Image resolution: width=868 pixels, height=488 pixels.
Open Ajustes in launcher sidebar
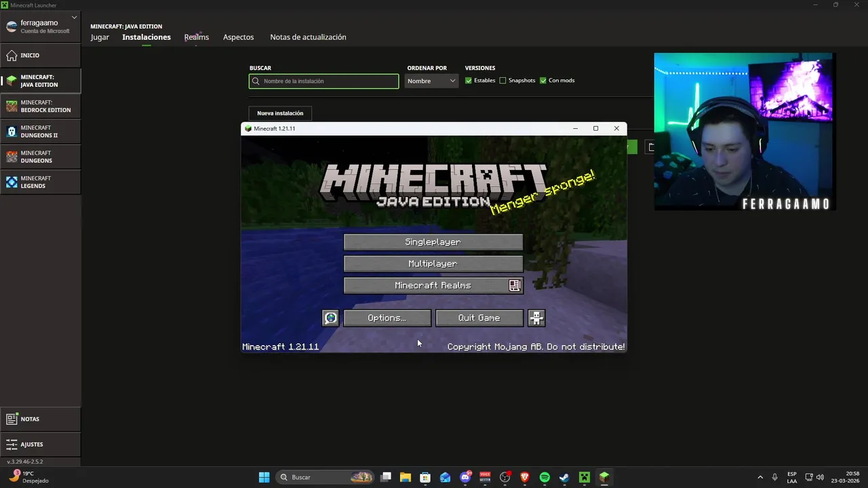[41, 444]
